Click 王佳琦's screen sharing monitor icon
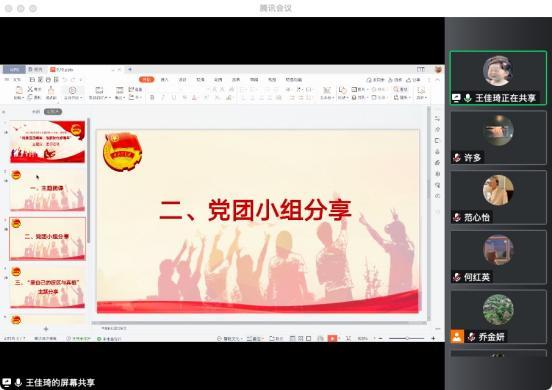This screenshot has height=390, width=552. [456, 98]
